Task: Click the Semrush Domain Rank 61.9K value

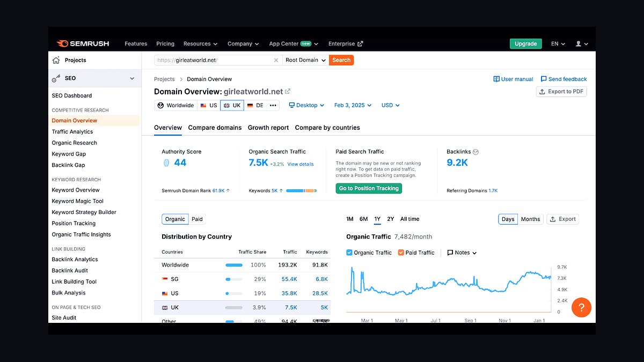Action: 218,190
